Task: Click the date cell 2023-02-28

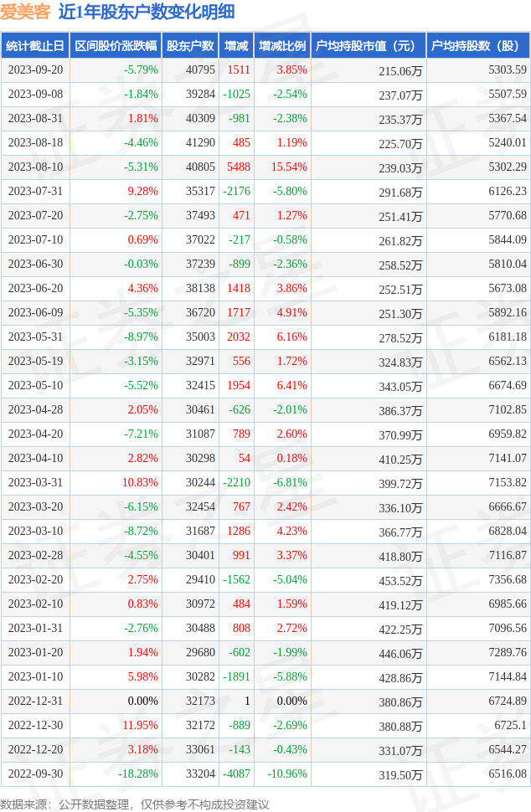Action: tap(35, 555)
